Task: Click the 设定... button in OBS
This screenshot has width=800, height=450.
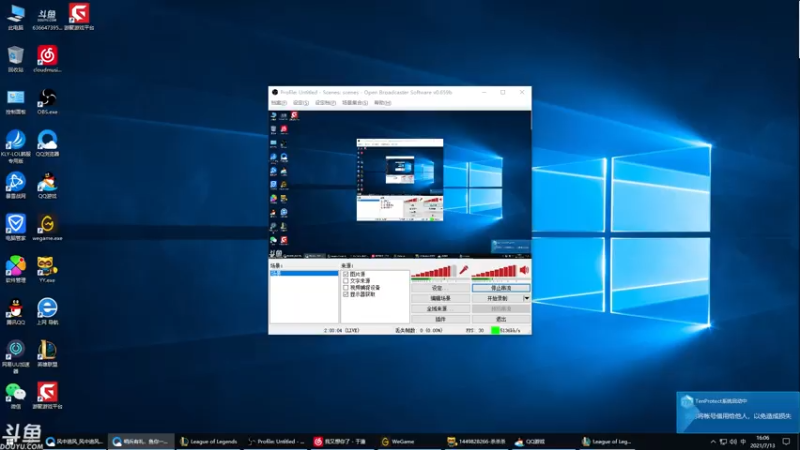Action: pyautogui.click(x=440, y=288)
